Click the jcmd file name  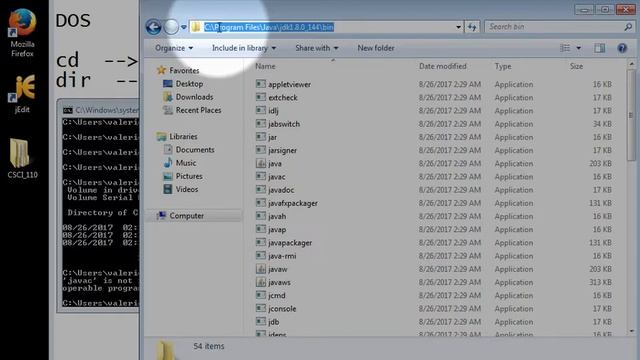pos(277,296)
